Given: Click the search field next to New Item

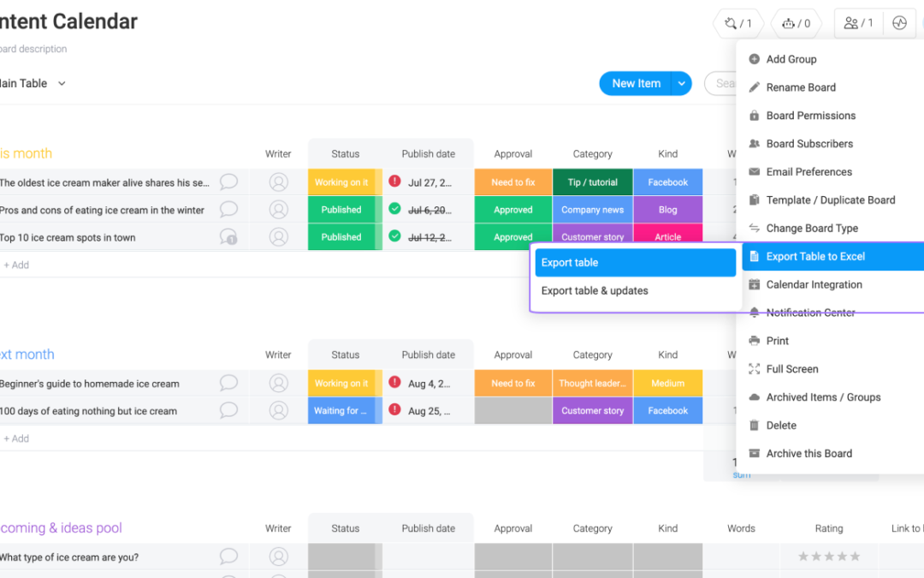Looking at the screenshot, I should [x=721, y=84].
